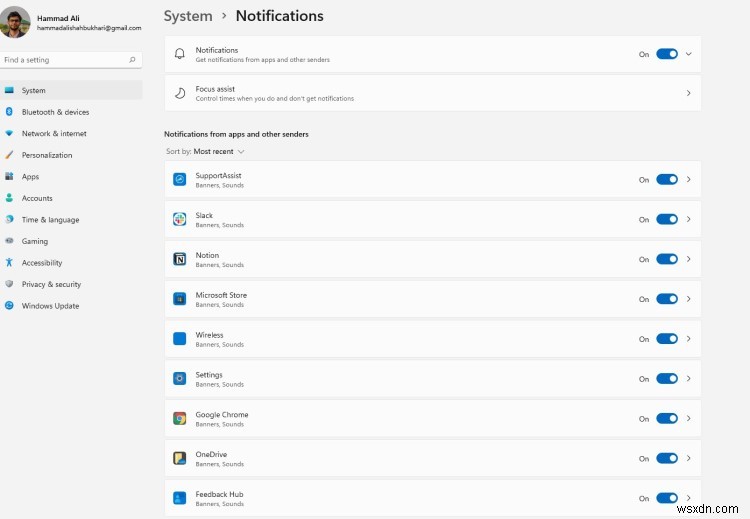
Task: Open SupportAssist details chevron
Action: tap(688, 179)
